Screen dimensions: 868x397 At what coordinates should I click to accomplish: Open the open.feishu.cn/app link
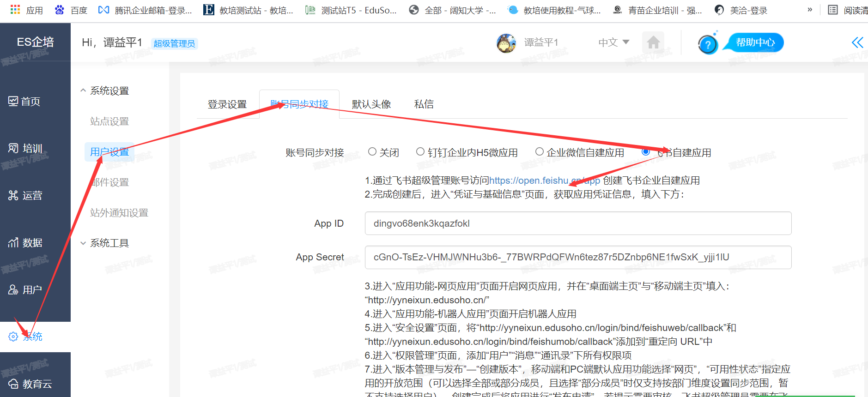point(544,180)
